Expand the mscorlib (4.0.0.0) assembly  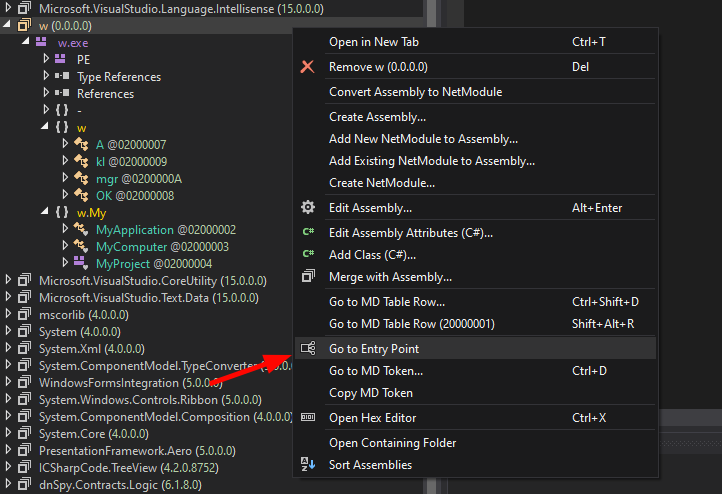click(x=8, y=314)
